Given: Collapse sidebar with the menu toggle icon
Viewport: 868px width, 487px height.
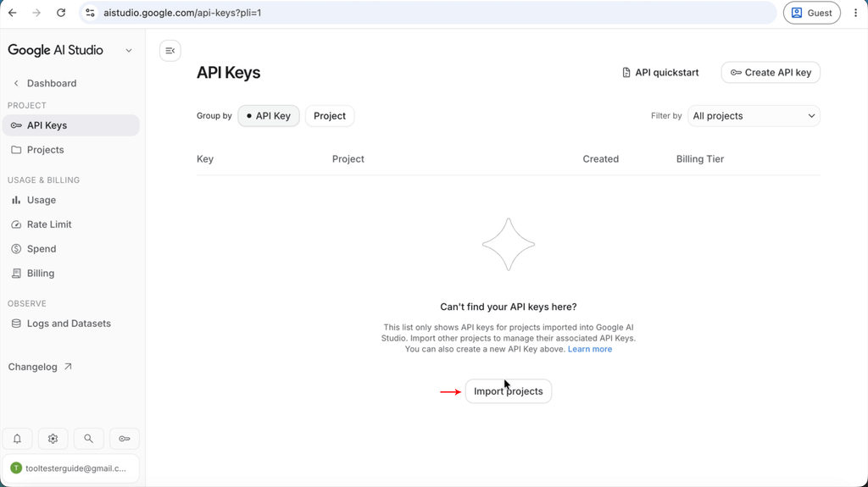Looking at the screenshot, I should [170, 51].
